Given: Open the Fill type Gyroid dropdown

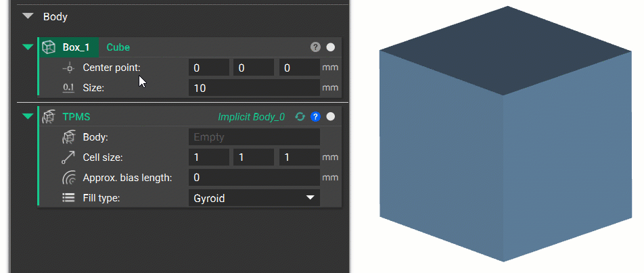Looking at the screenshot, I should 254,198.
